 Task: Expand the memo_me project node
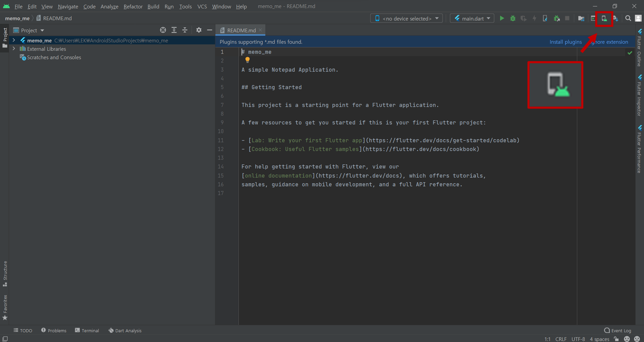pos(14,40)
